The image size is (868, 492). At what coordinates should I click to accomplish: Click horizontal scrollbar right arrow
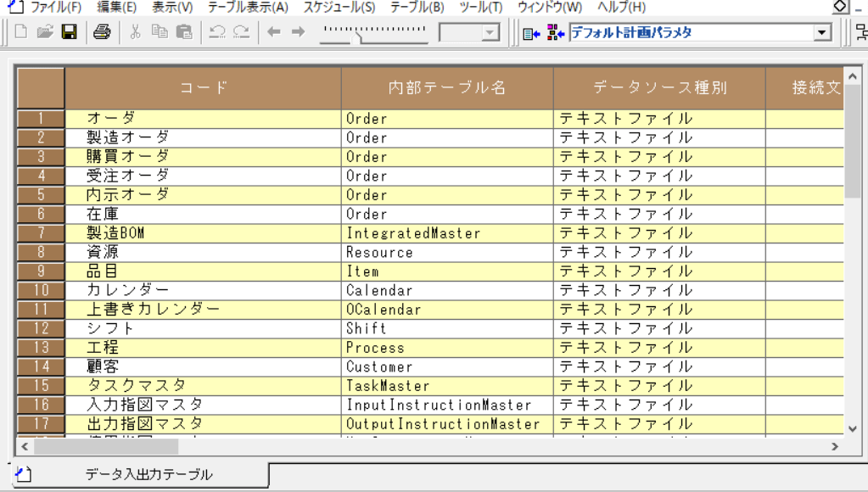[835, 447]
